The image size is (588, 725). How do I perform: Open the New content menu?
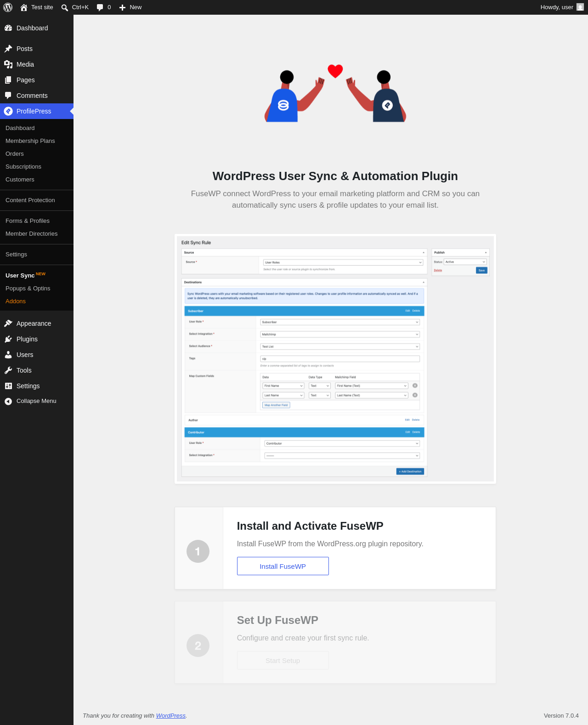click(x=130, y=7)
